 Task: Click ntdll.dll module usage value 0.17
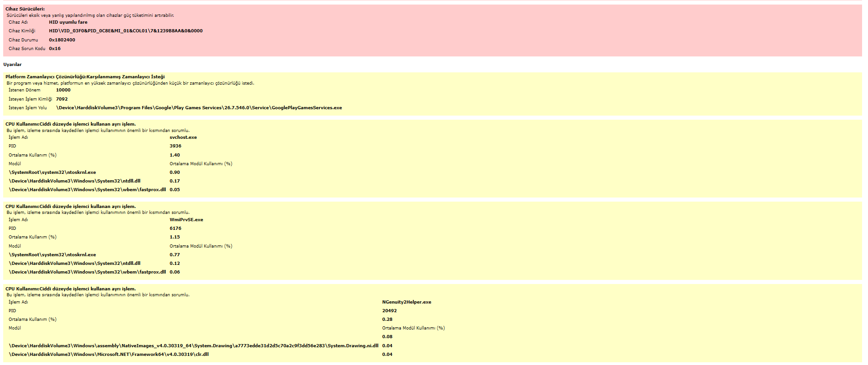click(175, 181)
